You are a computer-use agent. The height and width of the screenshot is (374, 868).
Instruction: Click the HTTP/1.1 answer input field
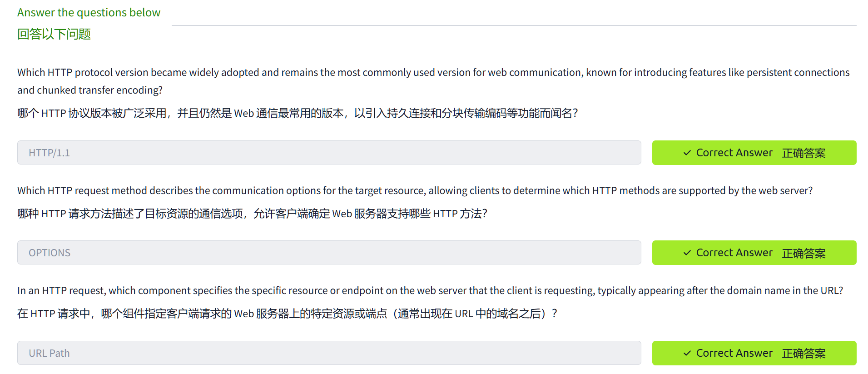point(329,153)
